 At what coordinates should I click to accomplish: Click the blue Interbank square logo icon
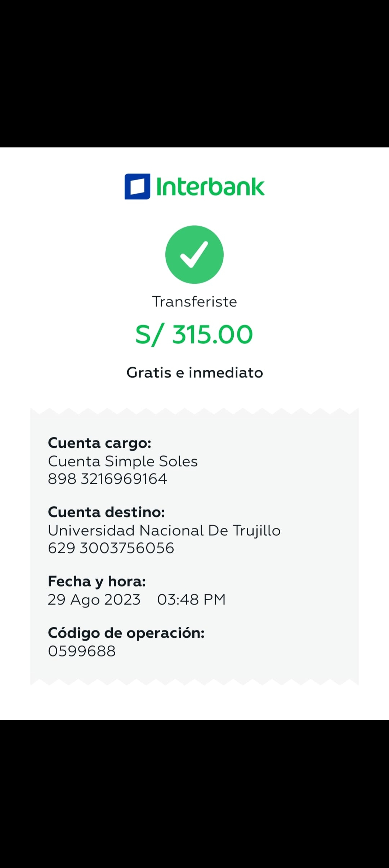pos(137,186)
